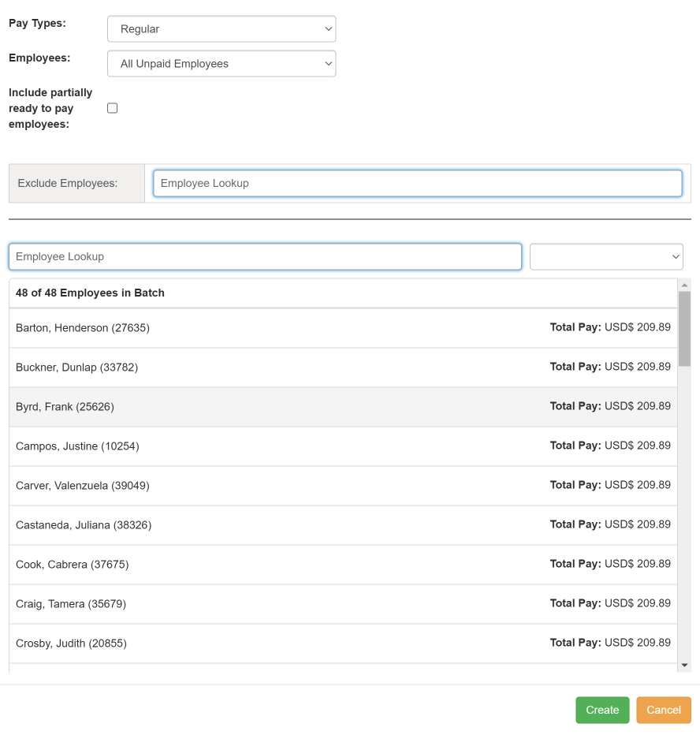The image size is (700, 735).
Task: Enable include partially ready to pay employees
Action: click(112, 108)
